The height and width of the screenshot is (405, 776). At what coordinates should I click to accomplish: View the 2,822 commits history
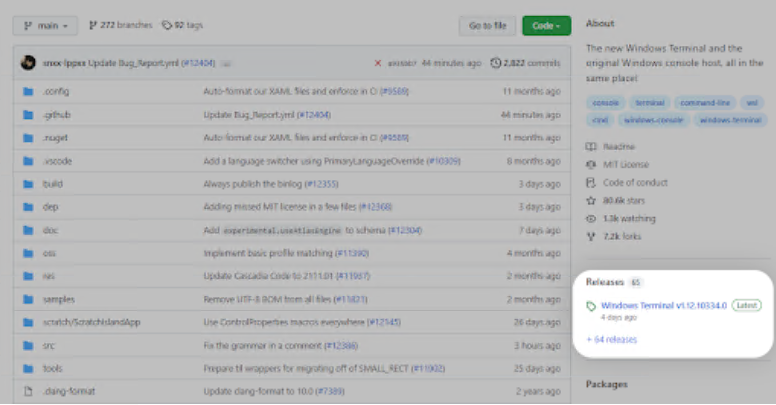(x=525, y=63)
